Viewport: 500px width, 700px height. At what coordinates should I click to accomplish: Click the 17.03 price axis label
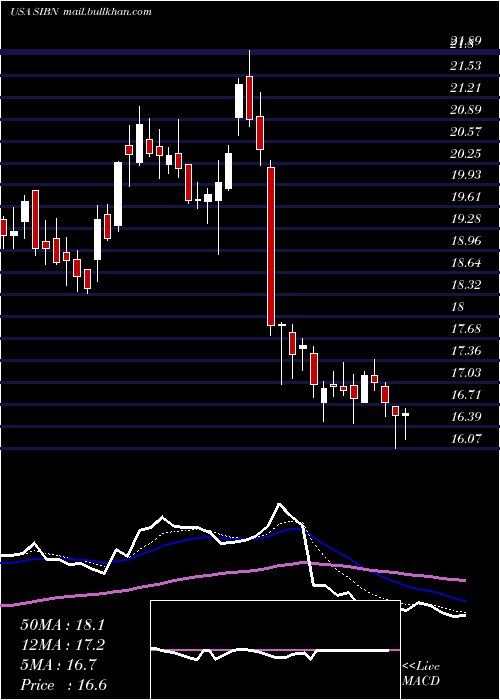point(466,372)
